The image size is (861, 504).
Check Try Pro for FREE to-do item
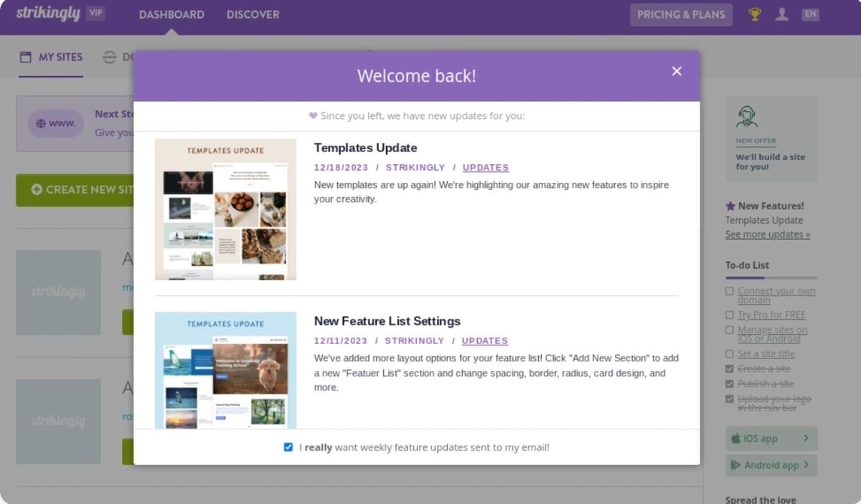tap(730, 315)
